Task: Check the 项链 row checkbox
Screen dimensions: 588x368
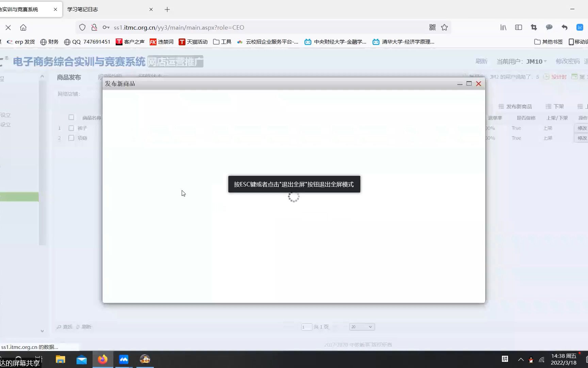Action: 71,138
